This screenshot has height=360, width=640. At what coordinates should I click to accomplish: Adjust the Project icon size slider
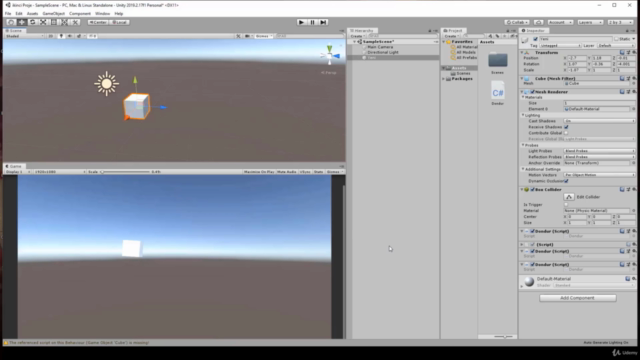click(504, 337)
